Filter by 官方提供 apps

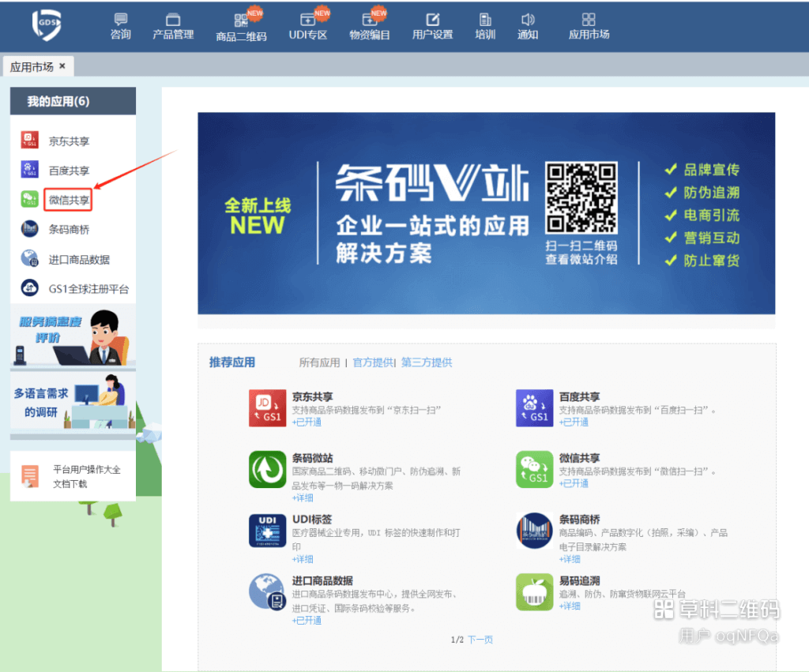coord(373,362)
